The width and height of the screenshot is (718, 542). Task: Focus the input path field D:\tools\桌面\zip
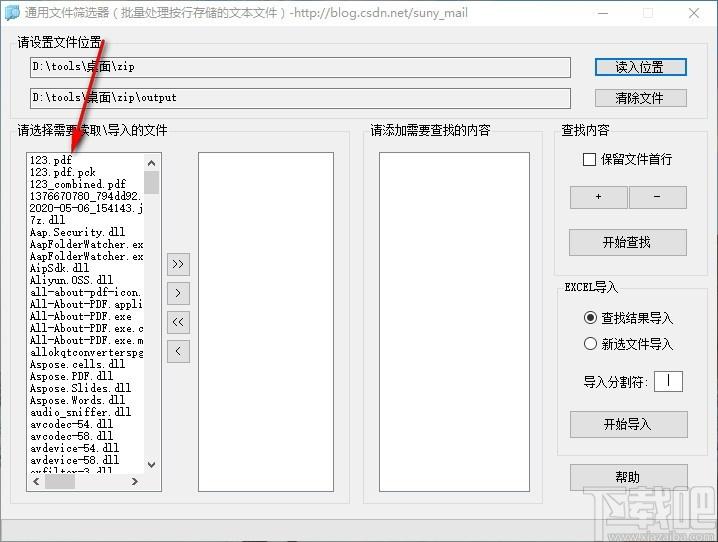(x=300, y=67)
